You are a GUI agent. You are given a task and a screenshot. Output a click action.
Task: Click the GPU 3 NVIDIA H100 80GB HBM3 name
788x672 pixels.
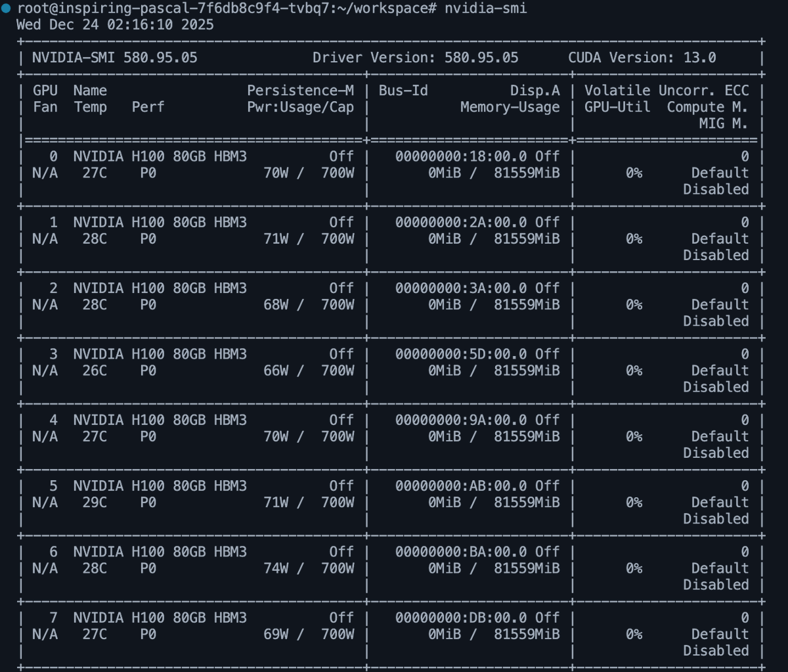[x=160, y=354]
